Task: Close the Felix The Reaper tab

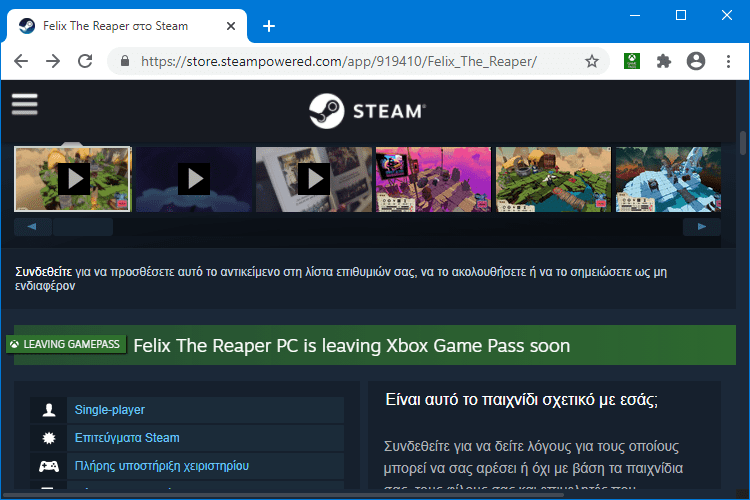Action: tap(231, 26)
